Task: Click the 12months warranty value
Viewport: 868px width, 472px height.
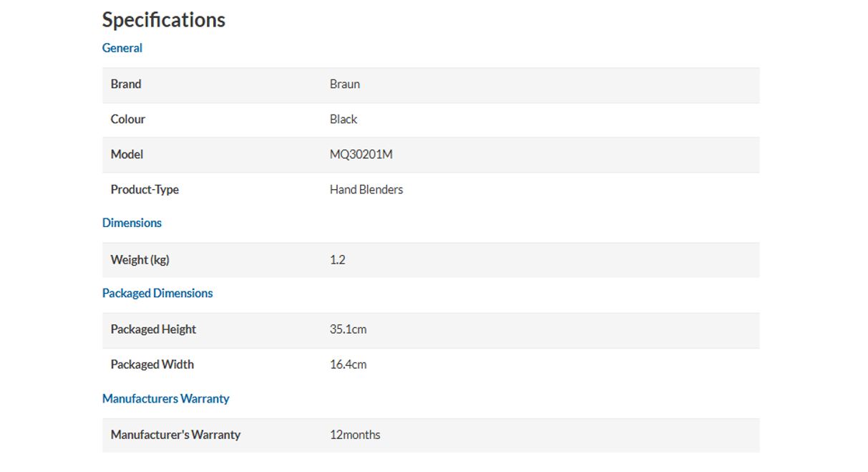Action: (355, 434)
